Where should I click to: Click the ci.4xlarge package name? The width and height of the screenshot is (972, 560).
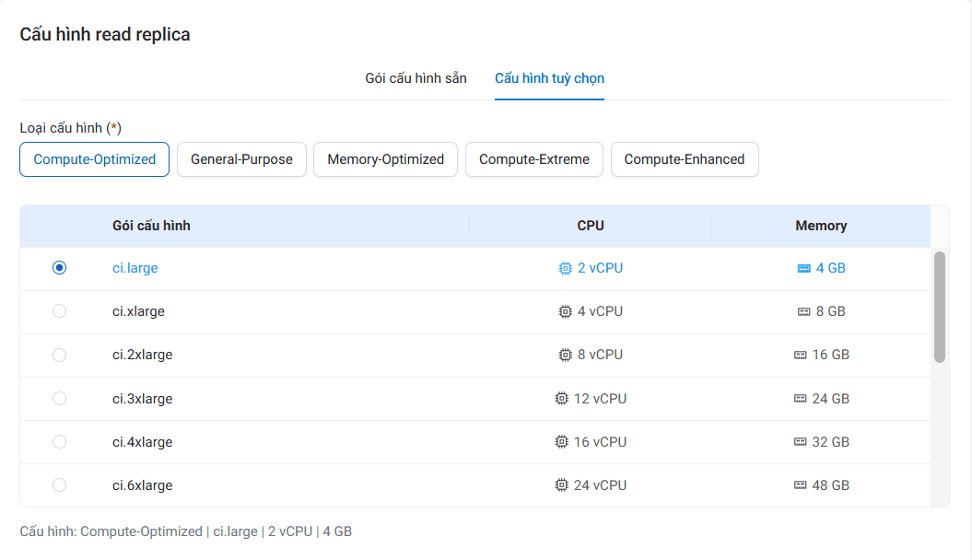tap(142, 442)
